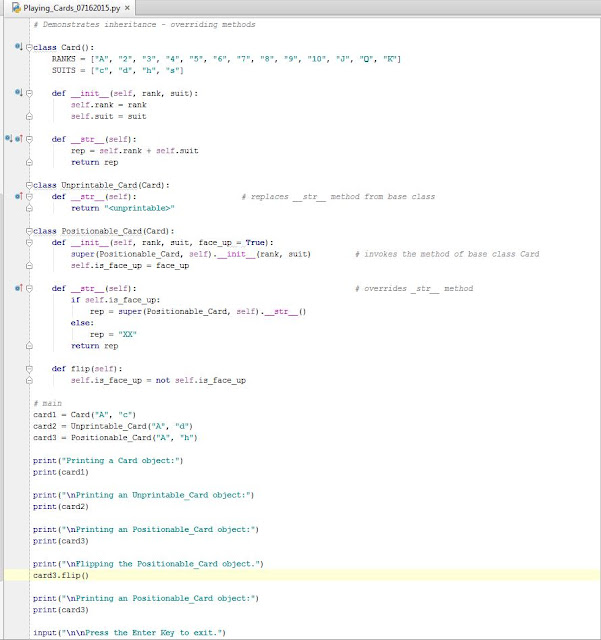Click the overrides marker beside Unprintable_Card's __str__
The height and width of the screenshot is (640, 601).
point(19,196)
